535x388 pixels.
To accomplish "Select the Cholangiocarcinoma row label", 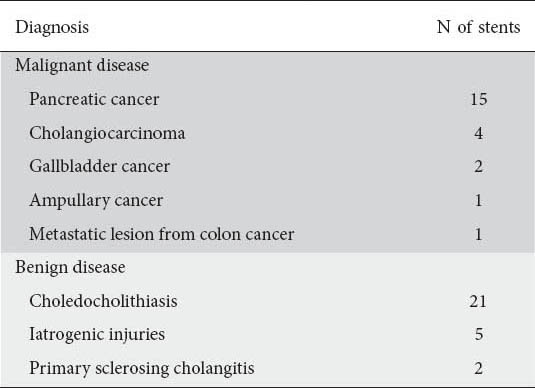I will 107,133.
